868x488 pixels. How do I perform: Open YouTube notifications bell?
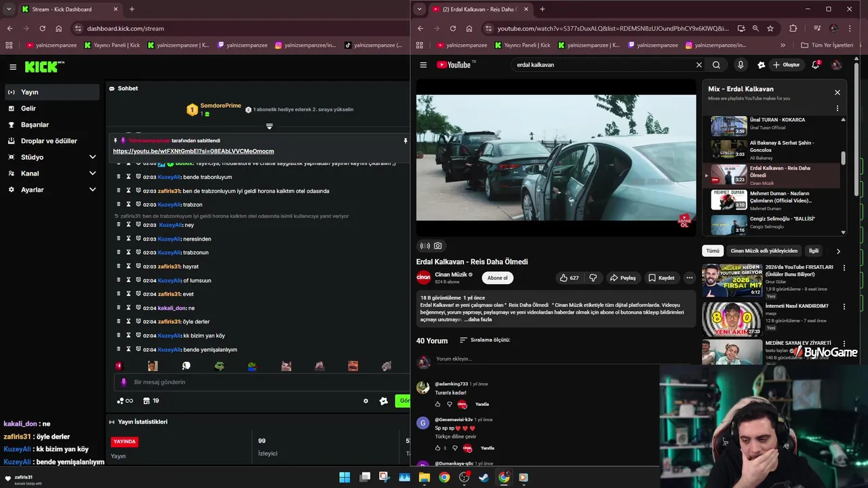pos(816,65)
